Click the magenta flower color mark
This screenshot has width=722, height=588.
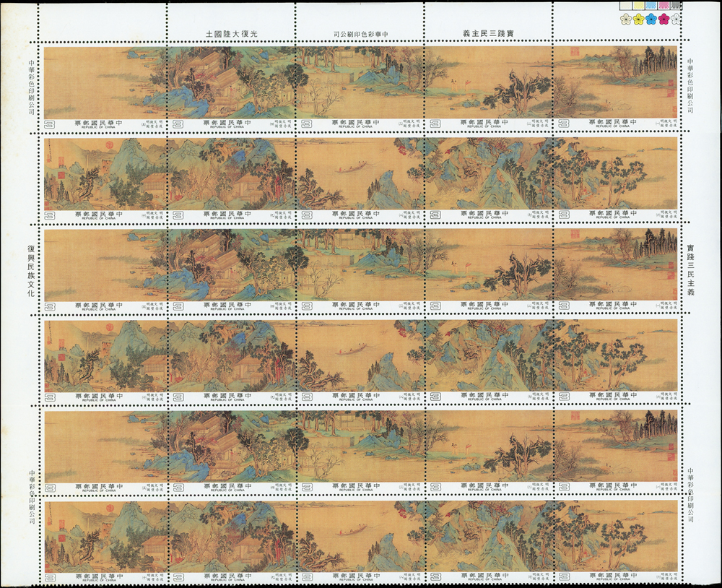pos(664,20)
